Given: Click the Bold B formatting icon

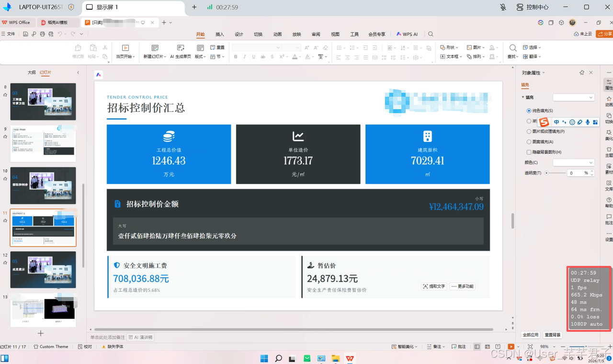Looking at the screenshot, I should [x=236, y=57].
